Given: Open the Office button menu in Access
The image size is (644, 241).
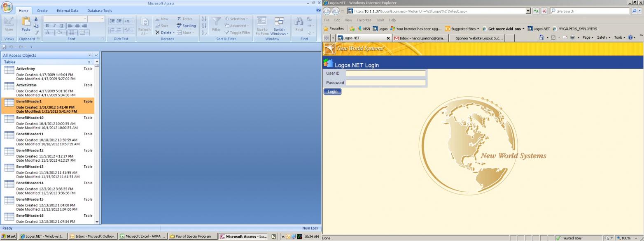Looking at the screenshot, I should [x=7, y=7].
